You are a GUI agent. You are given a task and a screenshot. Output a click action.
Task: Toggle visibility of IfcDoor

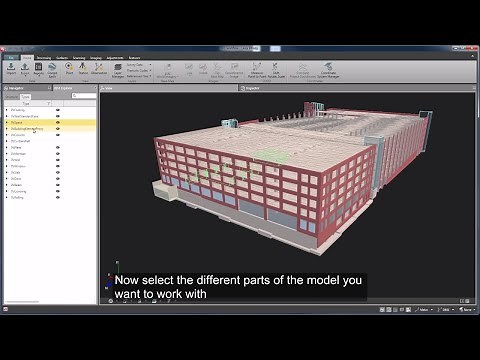[58, 179]
